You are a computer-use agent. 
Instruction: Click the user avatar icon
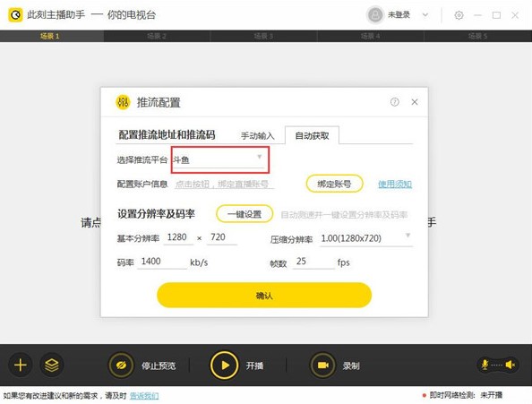point(375,15)
